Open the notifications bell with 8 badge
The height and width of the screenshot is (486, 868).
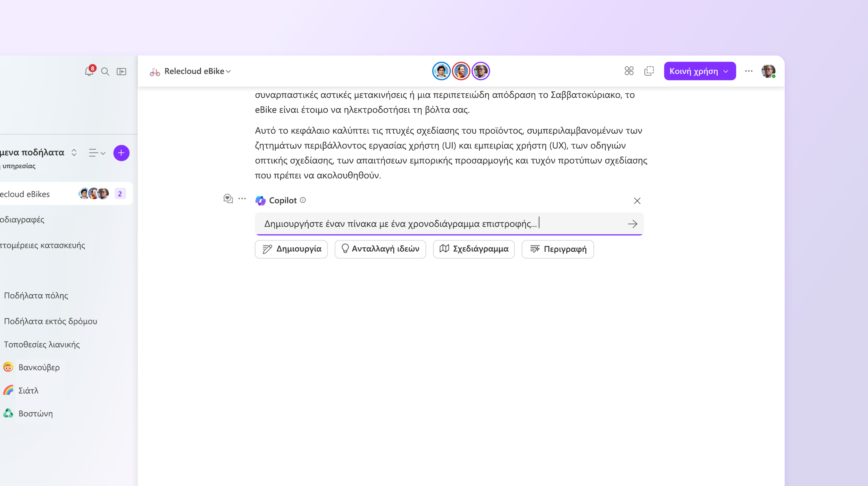pos(90,71)
